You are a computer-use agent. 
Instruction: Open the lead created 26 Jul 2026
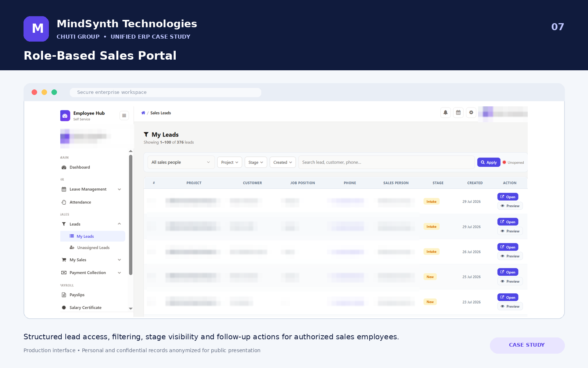pyautogui.click(x=508, y=247)
